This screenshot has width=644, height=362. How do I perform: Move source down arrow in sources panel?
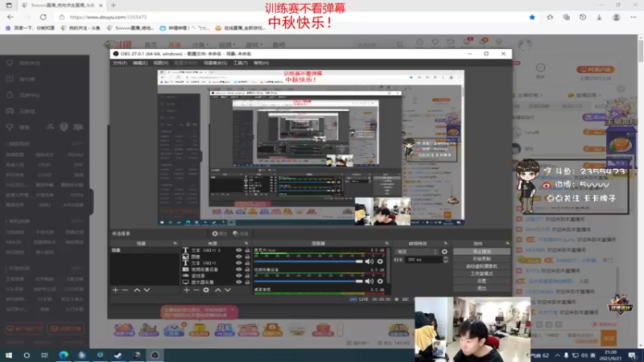[228, 290]
